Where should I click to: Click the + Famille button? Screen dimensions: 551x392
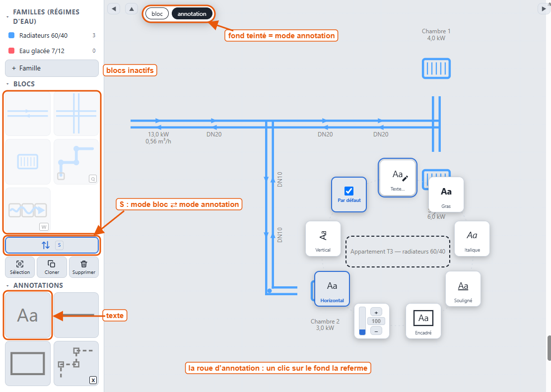click(52, 68)
